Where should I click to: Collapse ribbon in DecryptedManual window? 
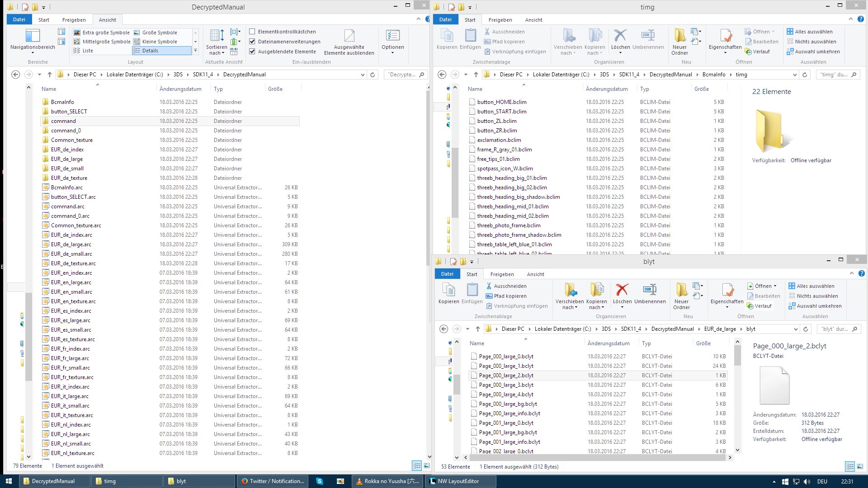click(x=419, y=19)
